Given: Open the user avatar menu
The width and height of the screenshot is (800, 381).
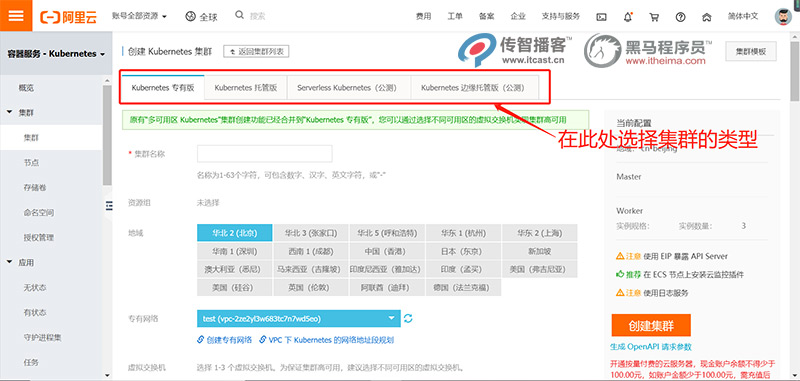Looking at the screenshot, I should point(783,16).
